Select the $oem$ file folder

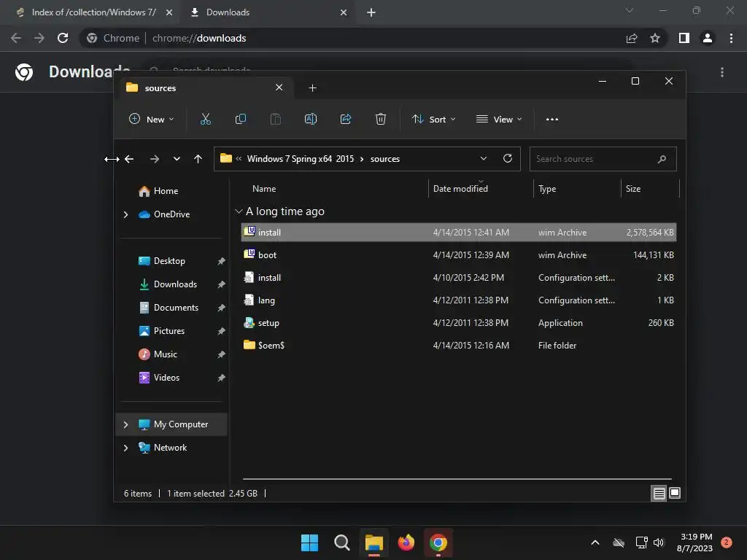pyautogui.click(x=459, y=345)
